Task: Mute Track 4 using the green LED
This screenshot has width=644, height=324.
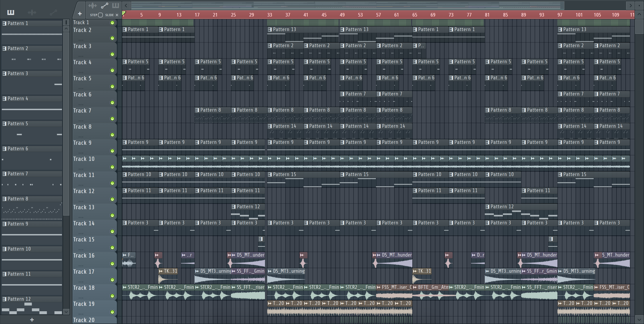Action: [112, 70]
